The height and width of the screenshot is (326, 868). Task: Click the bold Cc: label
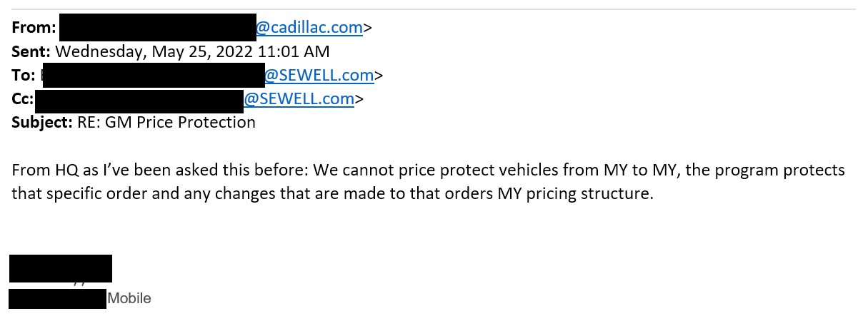[22, 98]
